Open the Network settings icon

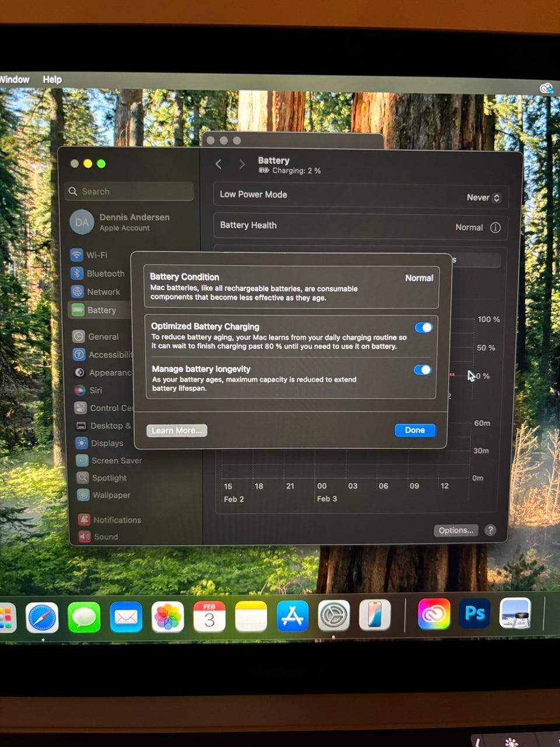pos(78,292)
